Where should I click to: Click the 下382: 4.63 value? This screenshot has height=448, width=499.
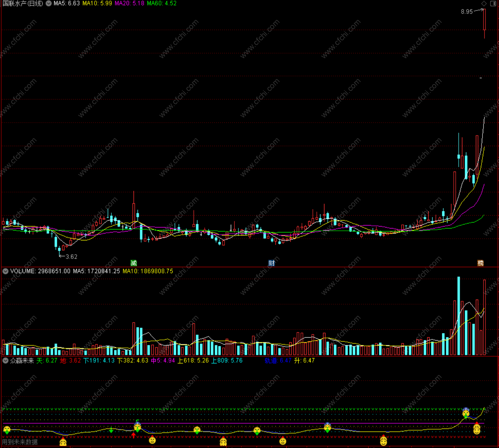point(133,360)
